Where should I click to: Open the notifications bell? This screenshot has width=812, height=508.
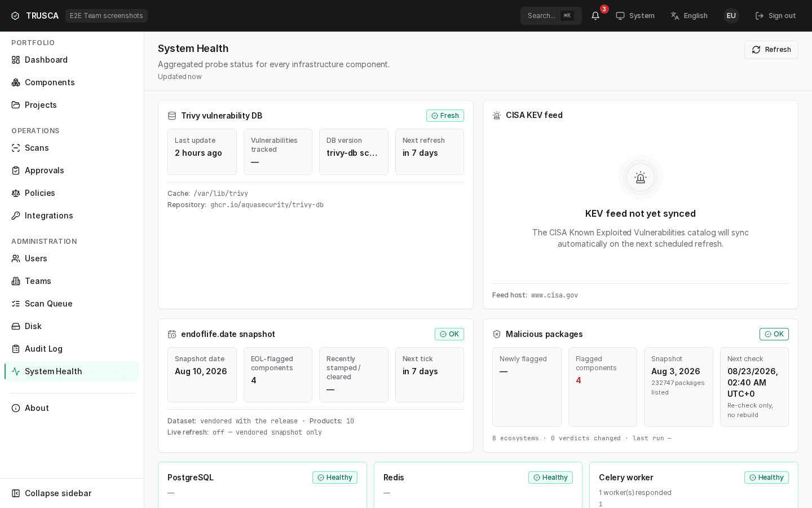point(595,16)
